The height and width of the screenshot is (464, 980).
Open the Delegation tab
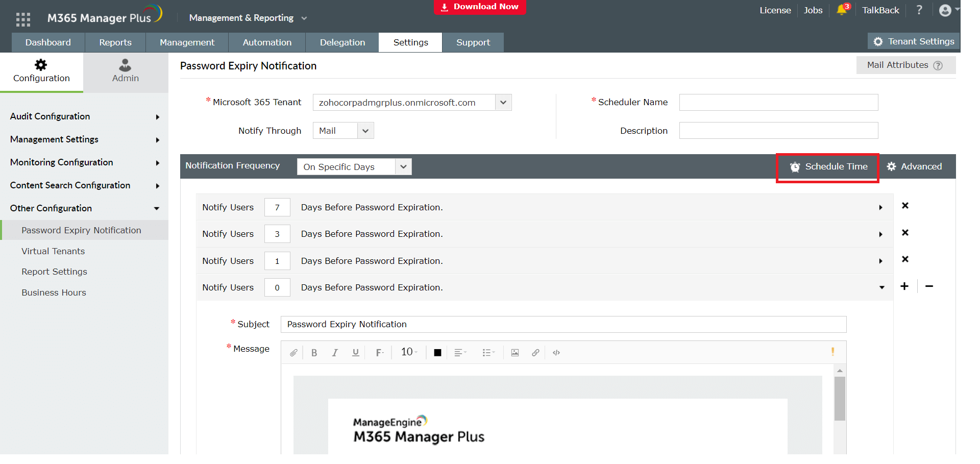coord(342,42)
